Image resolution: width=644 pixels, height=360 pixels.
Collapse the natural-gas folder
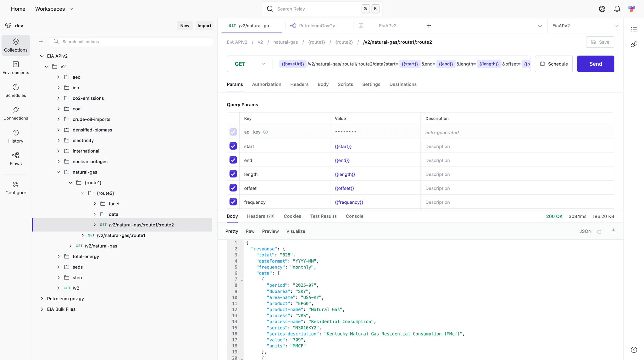[x=58, y=172]
